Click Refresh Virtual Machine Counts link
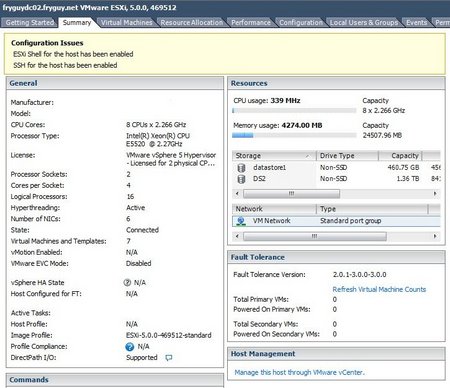The width and height of the screenshot is (450, 388). [x=379, y=289]
